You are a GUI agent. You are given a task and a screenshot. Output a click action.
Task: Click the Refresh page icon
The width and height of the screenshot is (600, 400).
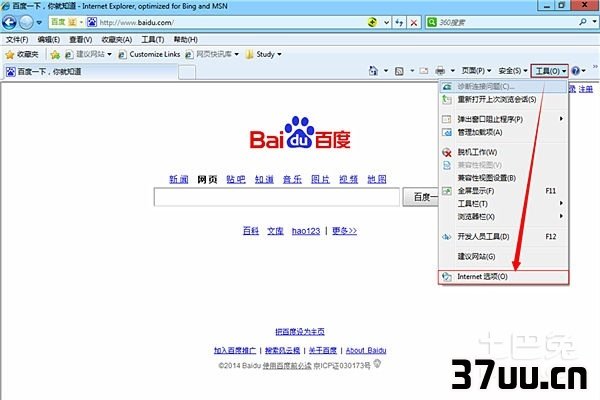[399, 23]
